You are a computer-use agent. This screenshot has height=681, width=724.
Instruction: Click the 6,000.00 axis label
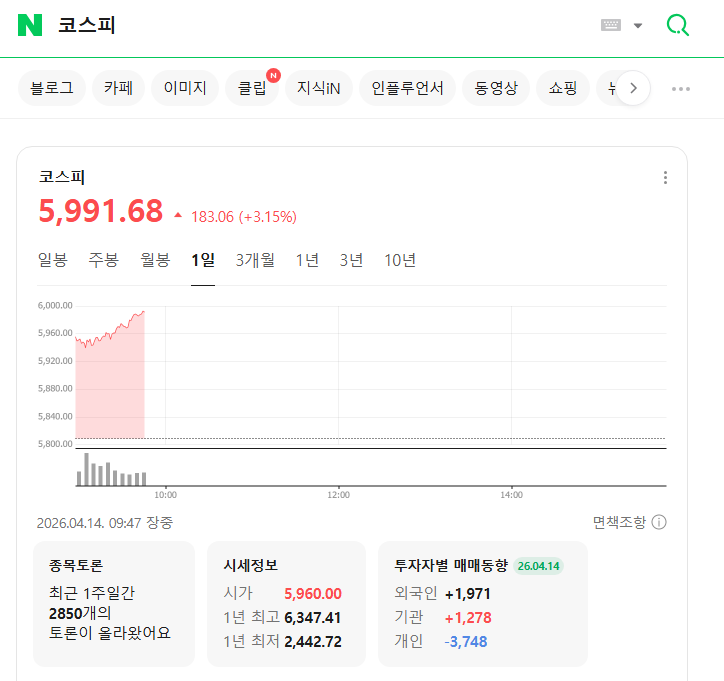pos(55,305)
